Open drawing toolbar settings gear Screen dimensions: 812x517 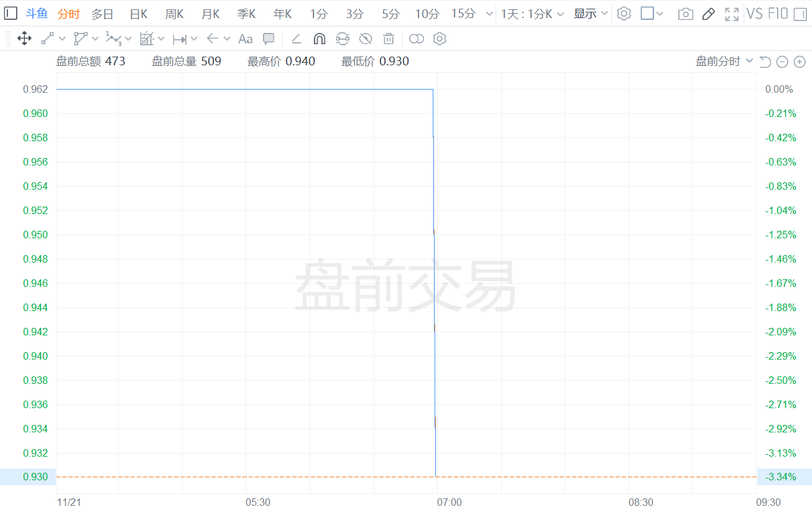tap(440, 39)
